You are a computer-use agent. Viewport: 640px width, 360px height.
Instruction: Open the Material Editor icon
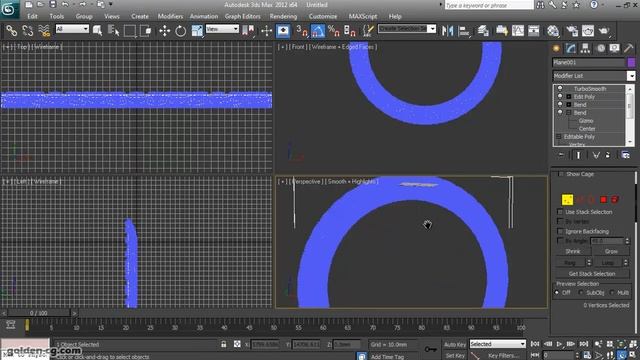click(x=553, y=31)
